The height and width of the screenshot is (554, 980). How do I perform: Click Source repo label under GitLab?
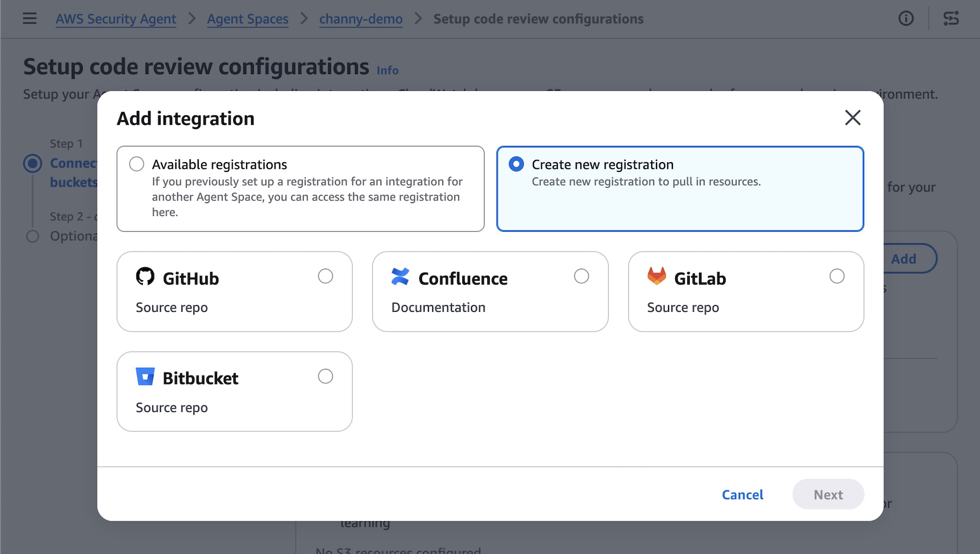(683, 307)
